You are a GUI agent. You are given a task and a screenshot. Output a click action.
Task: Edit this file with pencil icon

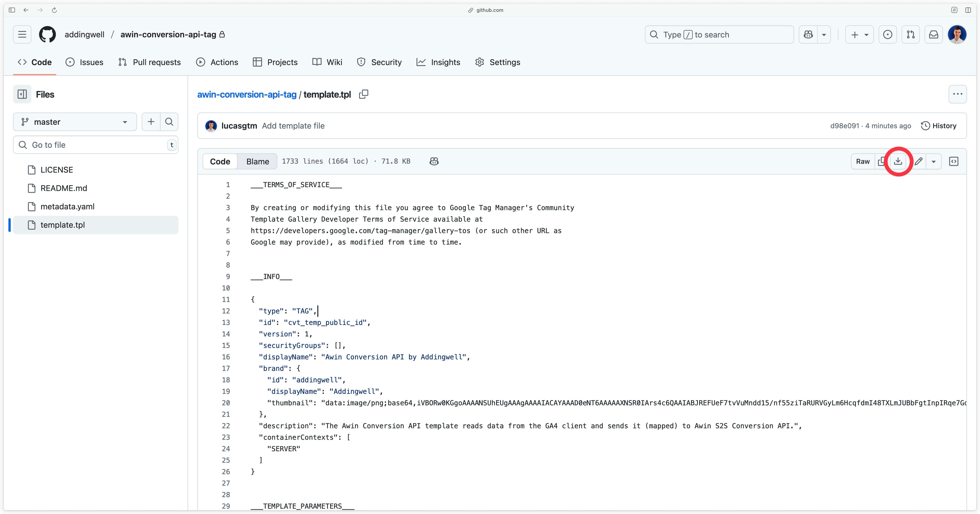[x=918, y=162]
